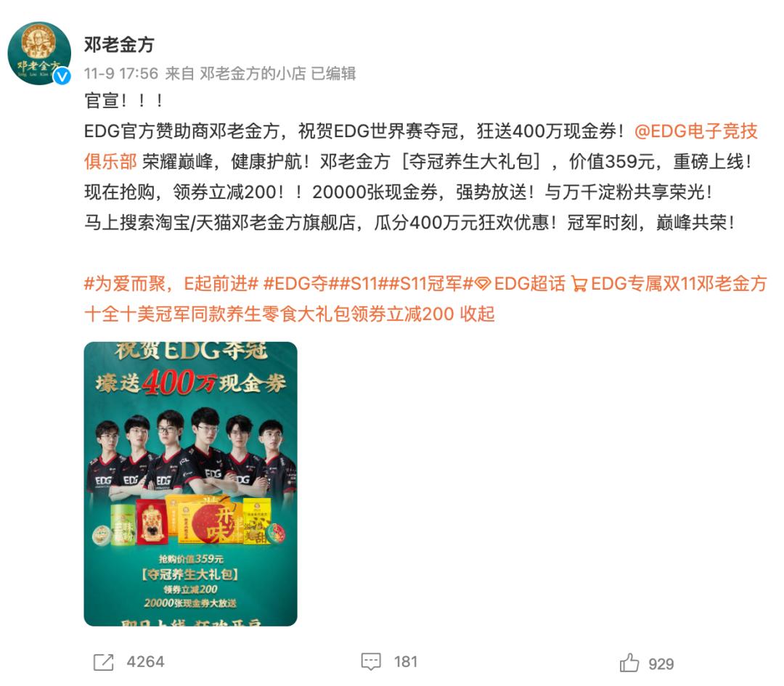Click the 邓老金方 profile avatar

(x=39, y=53)
